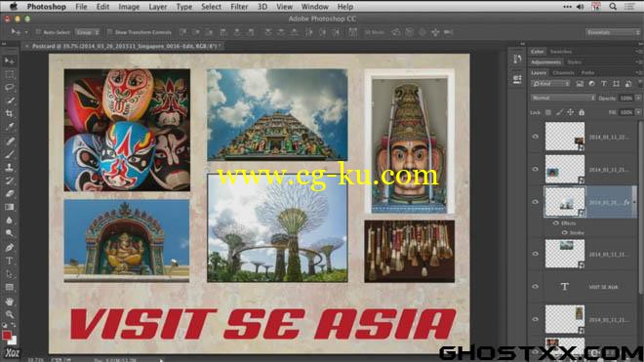This screenshot has width=644, height=362.
Task: Switch to the Styles tab
Action: point(574,62)
